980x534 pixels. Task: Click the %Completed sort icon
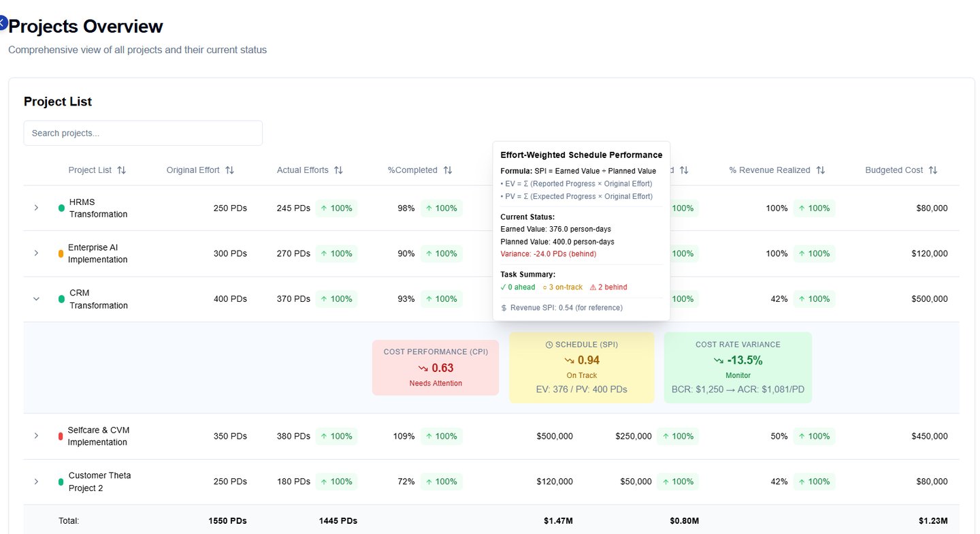tap(447, 170)
